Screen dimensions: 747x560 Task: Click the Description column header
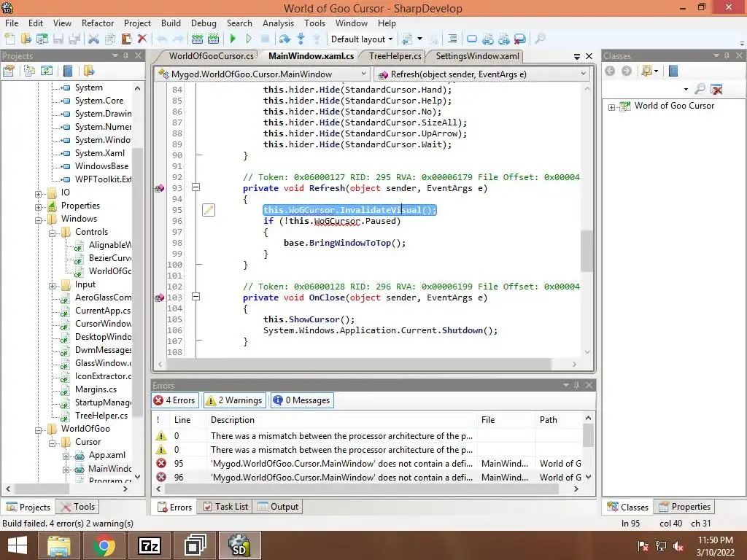(342, 420)
